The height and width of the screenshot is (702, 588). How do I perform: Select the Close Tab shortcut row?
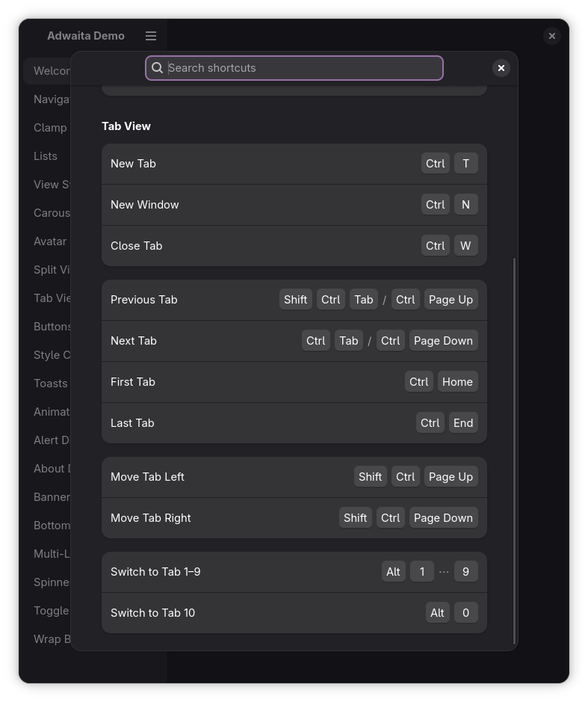[x=294, y=246]
